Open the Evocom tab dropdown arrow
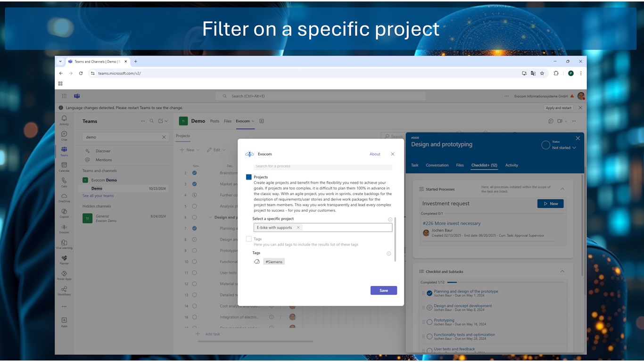Image resolution: width=644 pixels, height=362 pixels. tap(253, 121)
